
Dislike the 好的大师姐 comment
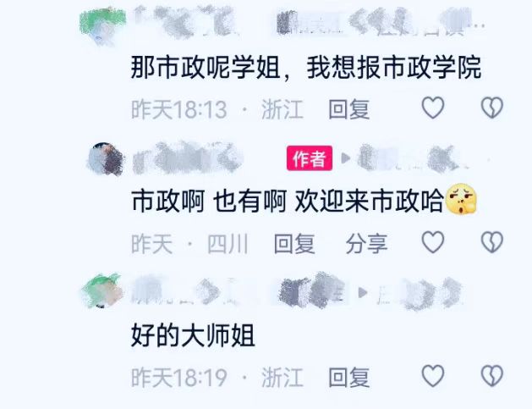(492, 376)
